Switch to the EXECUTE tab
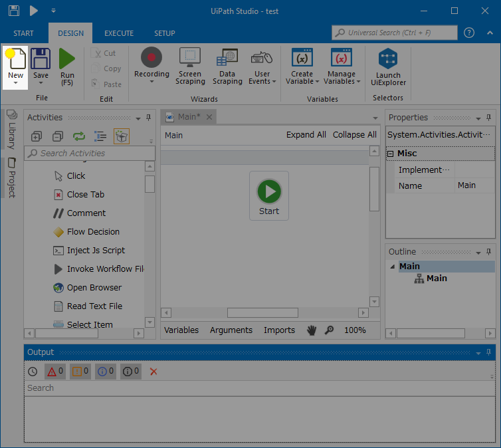The image size is (501, 448). click(x=119, y=33)
